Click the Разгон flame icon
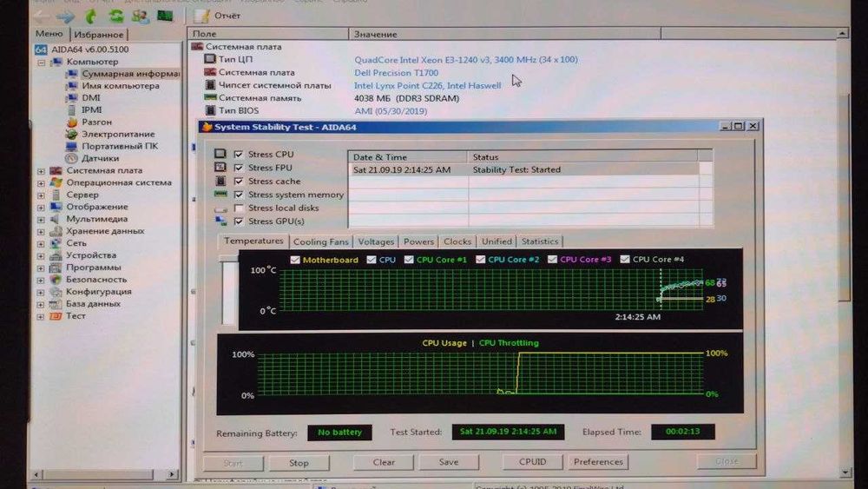This screenshot has width=868, height=489. point(72,122)
